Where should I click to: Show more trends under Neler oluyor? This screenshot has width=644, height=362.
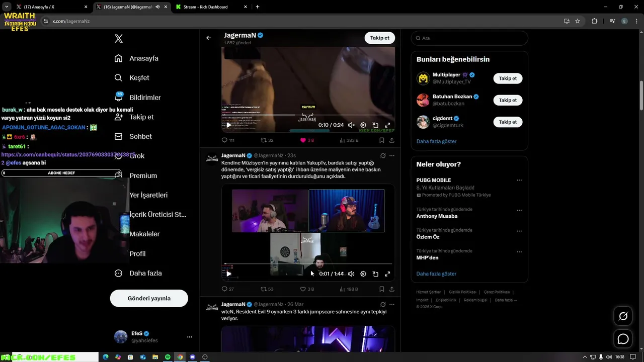point(436,274)
